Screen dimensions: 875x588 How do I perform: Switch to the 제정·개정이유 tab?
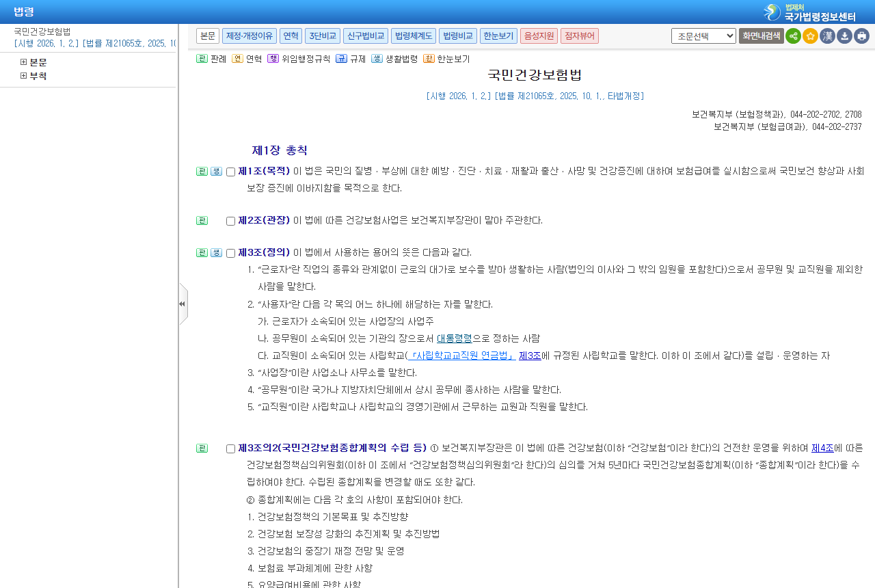coord(250,36)
